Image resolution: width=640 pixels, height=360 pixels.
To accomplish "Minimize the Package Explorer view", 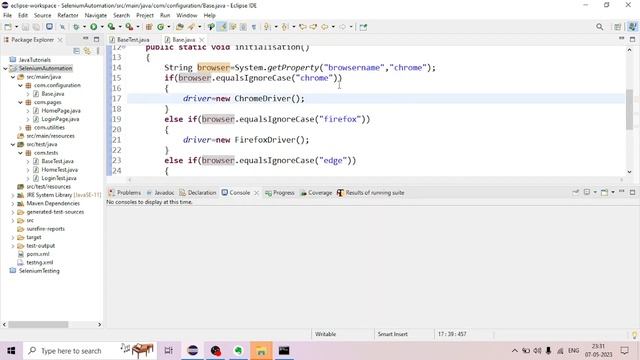I will (x=86, y=39).
